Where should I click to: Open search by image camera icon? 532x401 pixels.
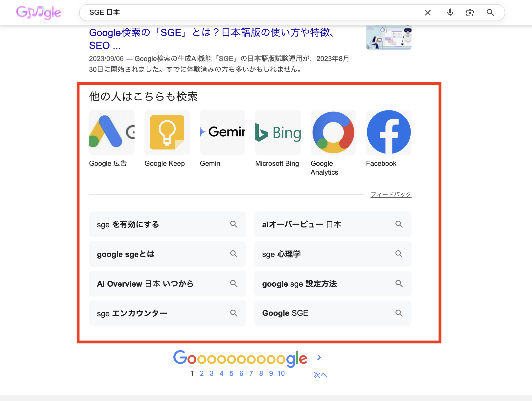pyautogui.click(x=470, y=13)
